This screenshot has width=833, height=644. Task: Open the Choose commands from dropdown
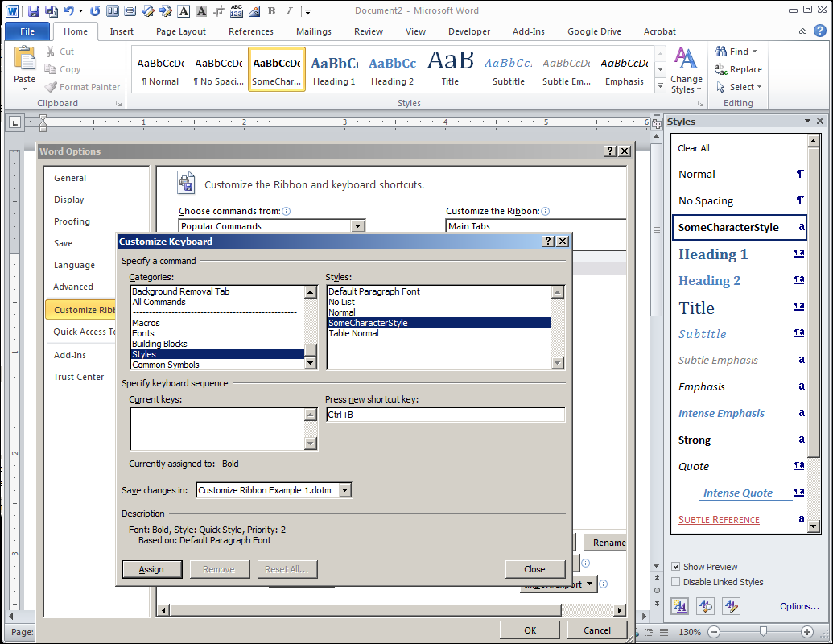pyautogui.click(x=358, y=226)
